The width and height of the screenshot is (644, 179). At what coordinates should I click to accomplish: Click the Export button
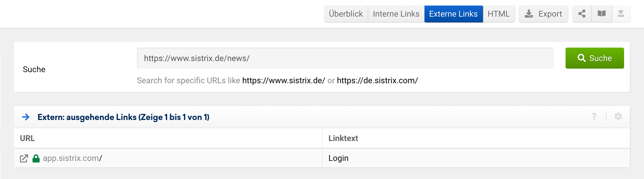(x=543, y=14)
